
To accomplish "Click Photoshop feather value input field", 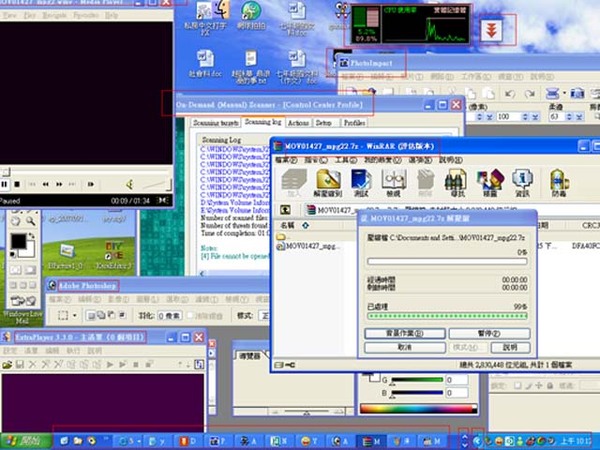I will coord(169,316).
